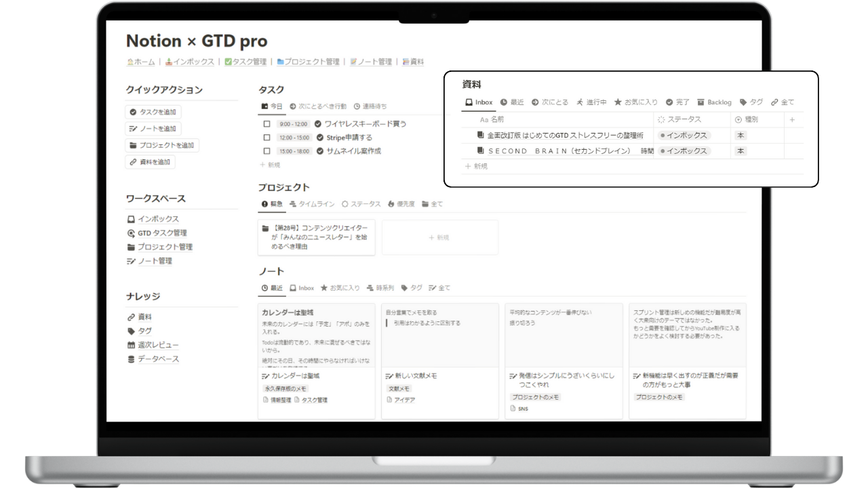Click the ステータス column header in 資料
The height and width of the screenshot is (488, 868).
click(692, 119)
